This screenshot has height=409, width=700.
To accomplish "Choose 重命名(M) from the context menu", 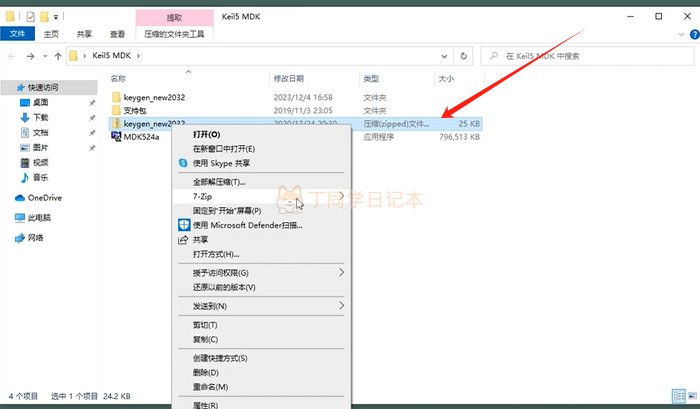I will (210, 387).
